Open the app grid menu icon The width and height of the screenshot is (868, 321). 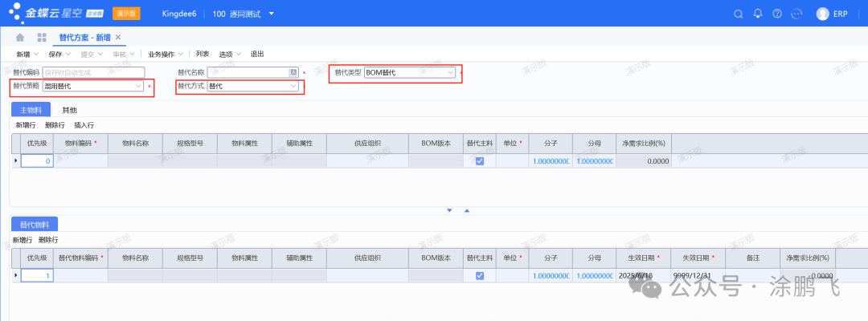pyautogui.click(x=41, y=38)
